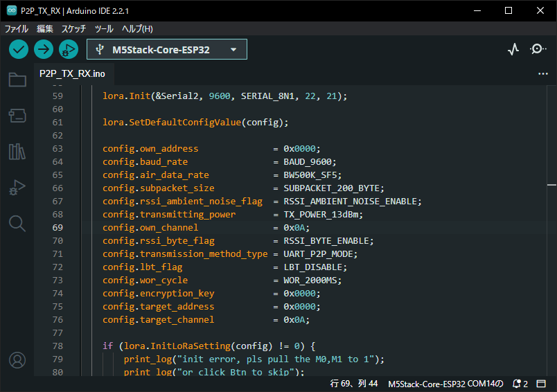Click the SUBPACKET_200_BYTE value
Viewport: 557px width, 392px height.
pos(331,188)
